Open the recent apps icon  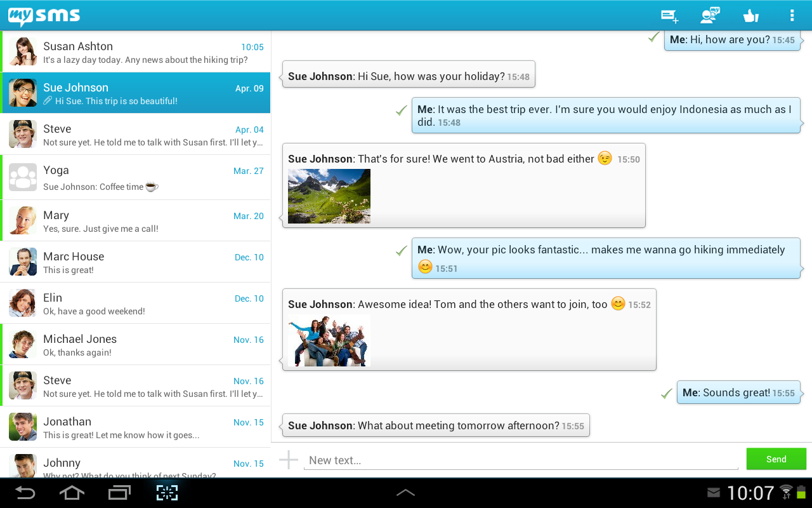[x=119, y=492]
